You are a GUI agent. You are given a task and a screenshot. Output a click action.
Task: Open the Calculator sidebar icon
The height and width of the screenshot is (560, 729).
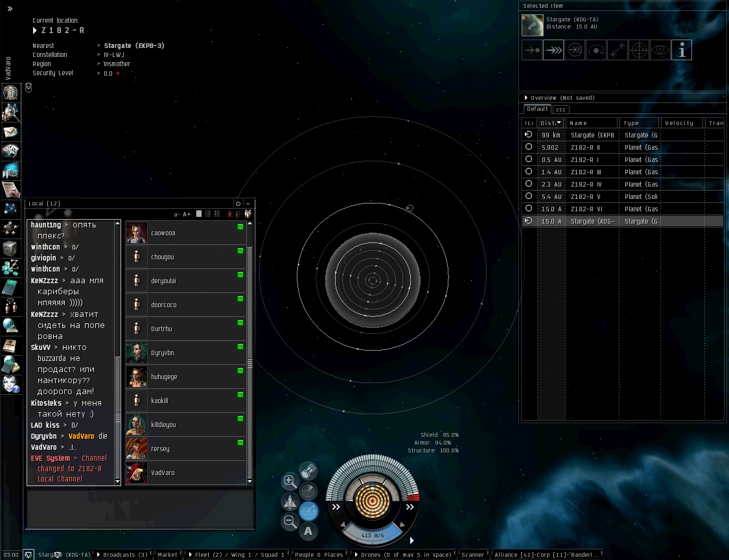pyautogui.click(x=10, y=287)
